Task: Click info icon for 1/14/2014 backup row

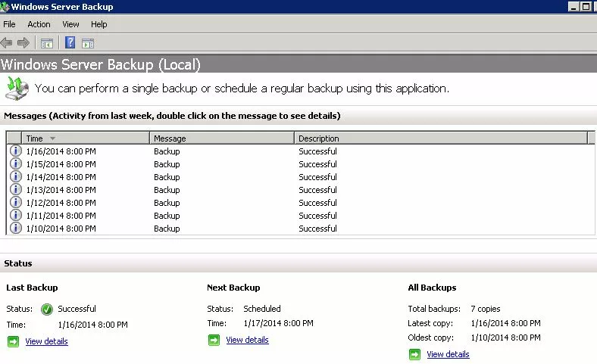Action: [x=16, y=176]
